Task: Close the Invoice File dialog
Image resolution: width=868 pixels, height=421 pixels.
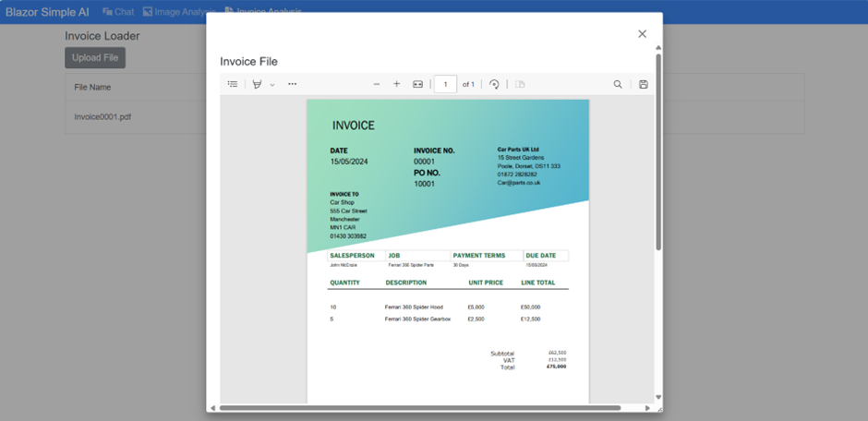Action: (642, 34)
